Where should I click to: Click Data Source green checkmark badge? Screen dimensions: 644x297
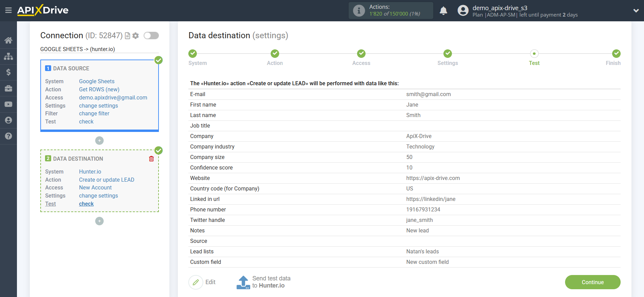159,60
